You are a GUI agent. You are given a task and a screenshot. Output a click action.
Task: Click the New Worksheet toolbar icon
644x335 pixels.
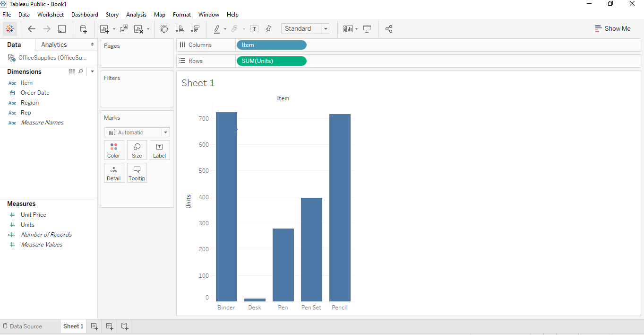104,29
